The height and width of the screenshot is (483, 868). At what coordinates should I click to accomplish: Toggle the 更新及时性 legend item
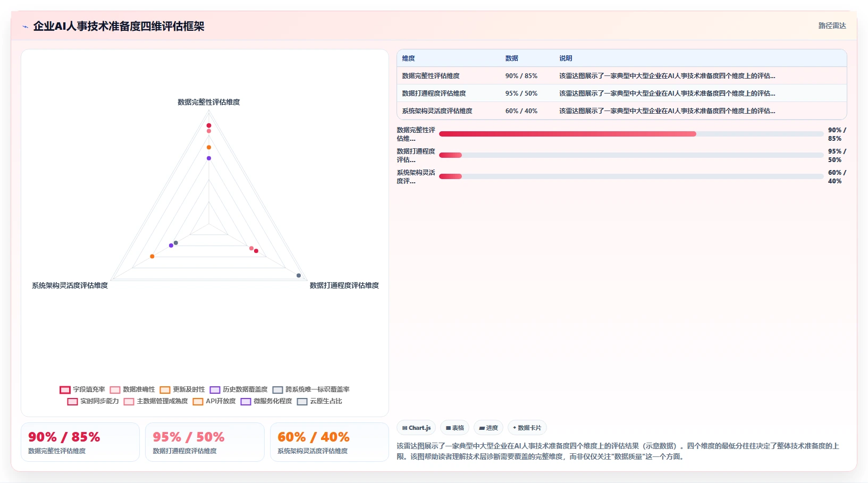point(182,389)
